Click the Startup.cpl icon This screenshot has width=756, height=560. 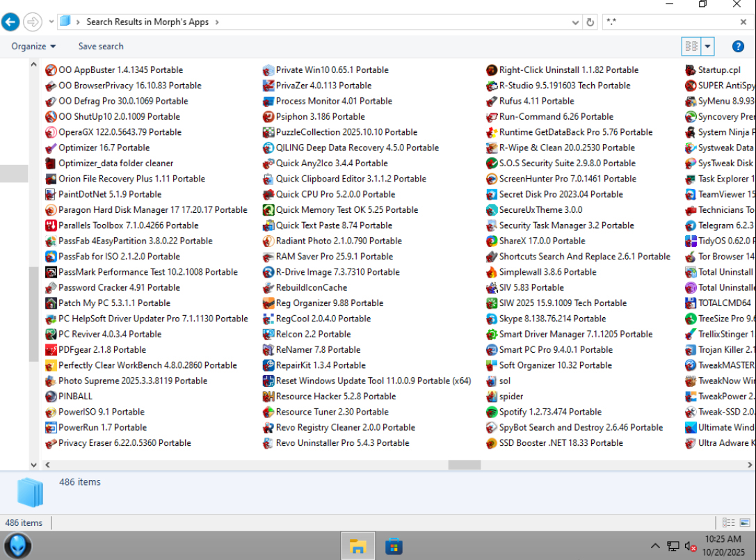pyautogui.click(x=691, y=70)
